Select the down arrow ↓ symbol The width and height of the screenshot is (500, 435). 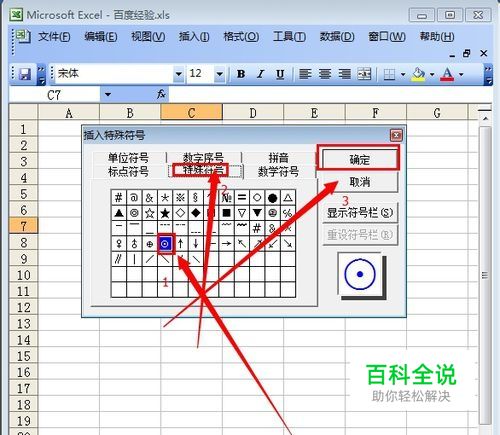click(x=196, y=244)
